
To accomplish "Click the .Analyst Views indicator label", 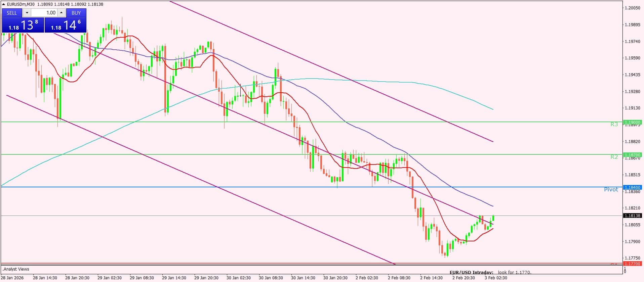I will [x=16, y=269].
